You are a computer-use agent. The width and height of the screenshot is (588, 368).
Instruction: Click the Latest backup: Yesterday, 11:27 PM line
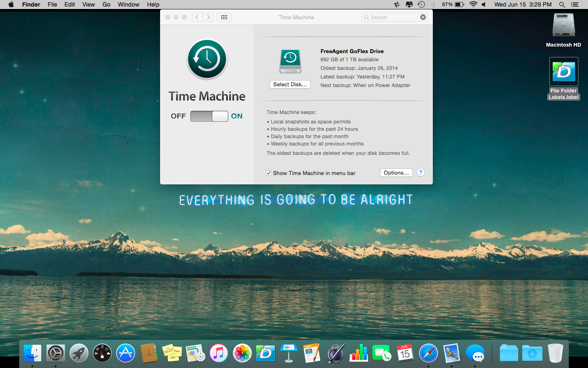coord(363,76)
